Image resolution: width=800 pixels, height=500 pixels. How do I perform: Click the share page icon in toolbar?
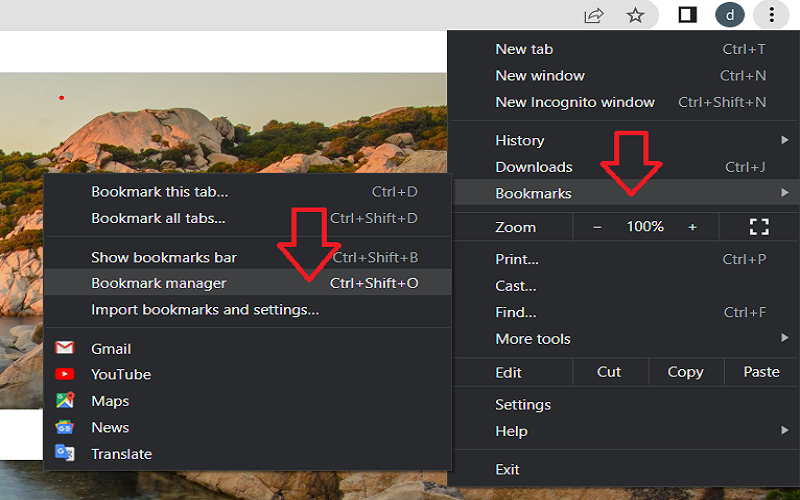click(x=594, y=15)
